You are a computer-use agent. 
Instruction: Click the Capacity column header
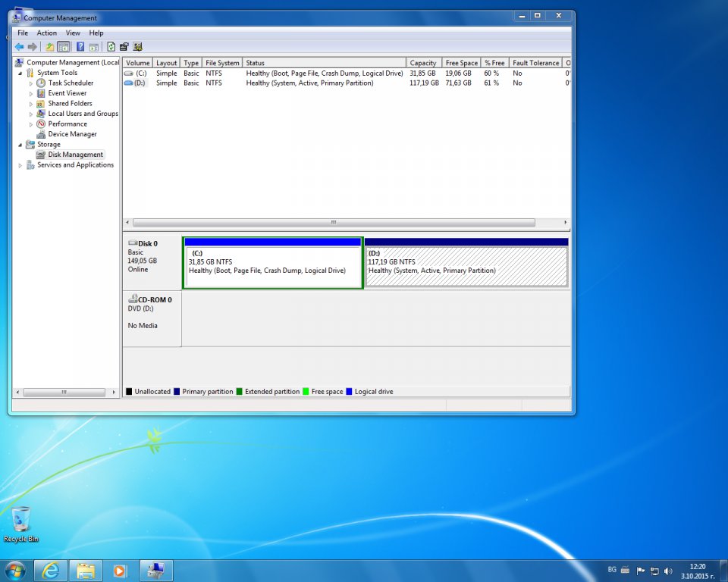(x=422, y=63)
